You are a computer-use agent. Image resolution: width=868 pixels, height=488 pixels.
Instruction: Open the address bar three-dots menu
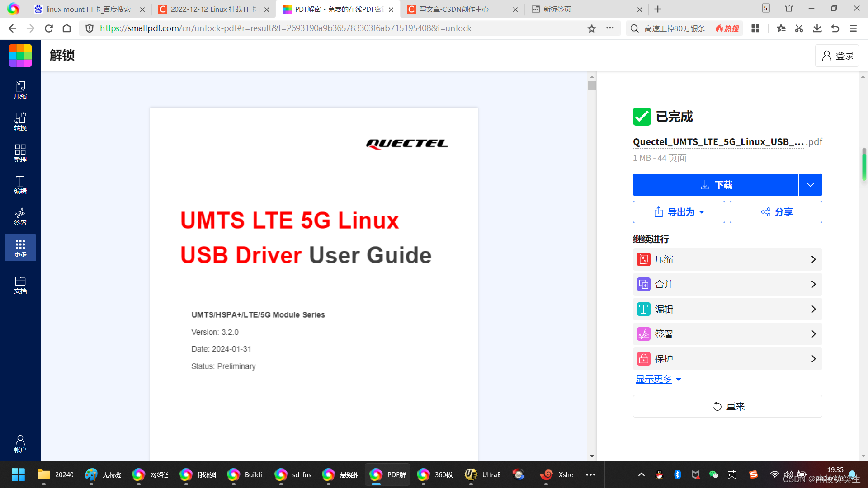point(610,28)
